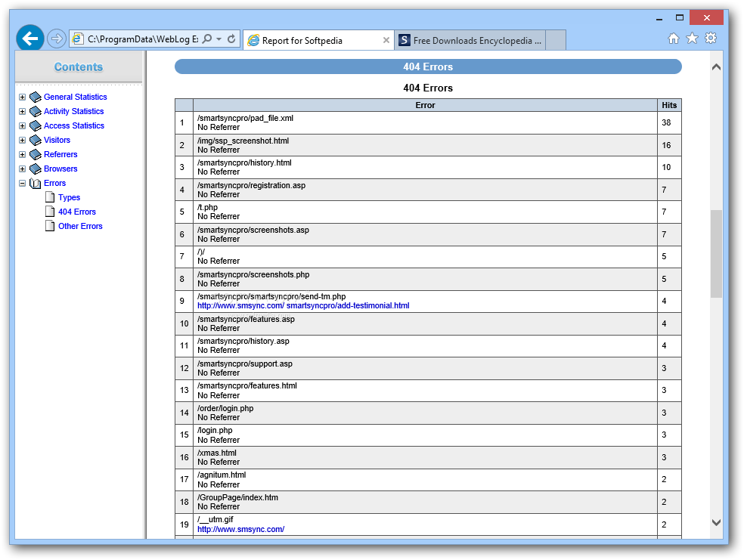
Task: Click the page icon beside Other Errors
Action: (x=50, y=226)
